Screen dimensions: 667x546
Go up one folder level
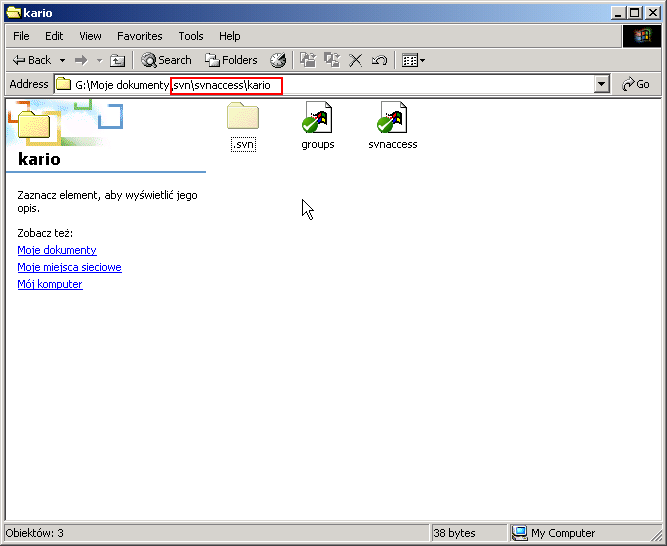tap(117, 60)
